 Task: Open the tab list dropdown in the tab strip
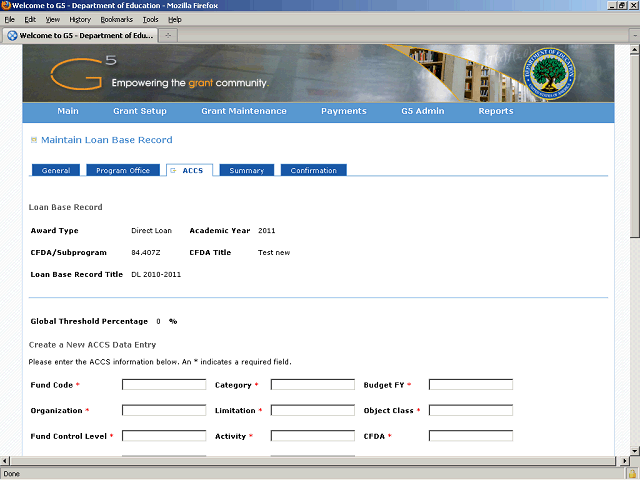coord(635,36)
